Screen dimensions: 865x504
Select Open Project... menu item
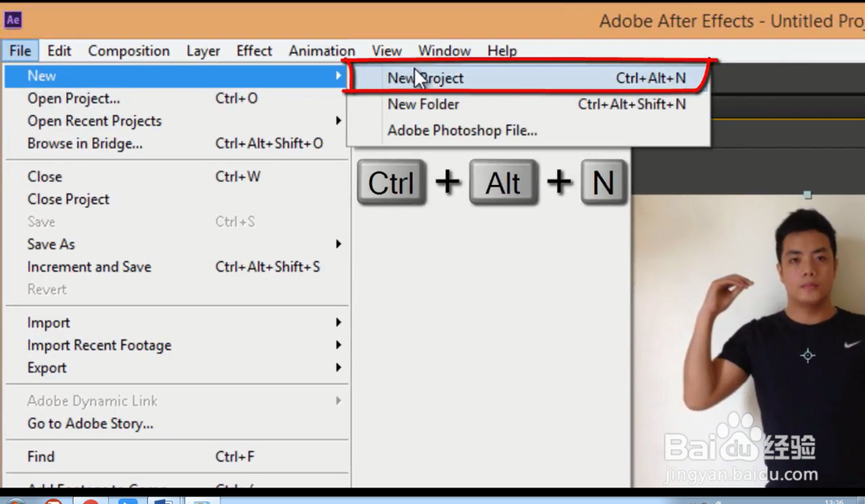pyautogui.click(x=176, y=99)
